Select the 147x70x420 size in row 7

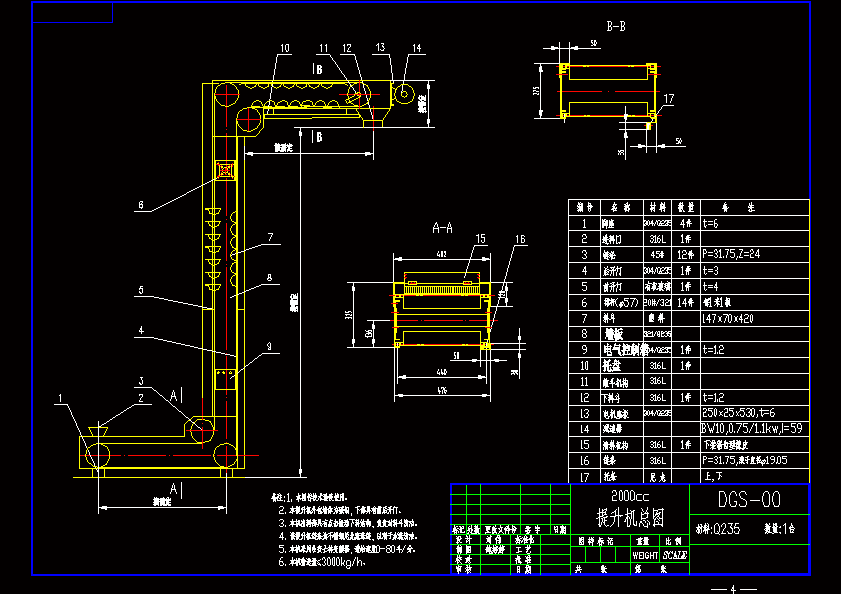point(728,318)
